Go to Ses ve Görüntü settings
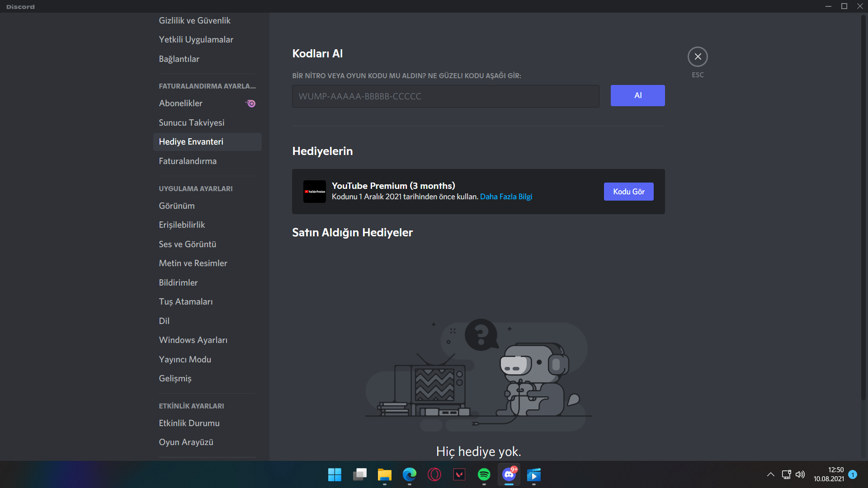The image size is (868, 488). 188,244
